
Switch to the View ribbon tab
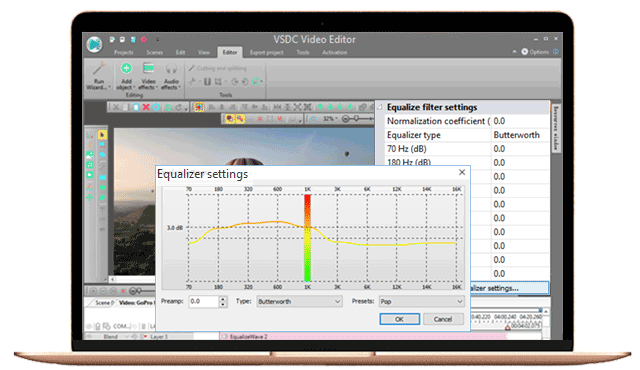[204, 52]
